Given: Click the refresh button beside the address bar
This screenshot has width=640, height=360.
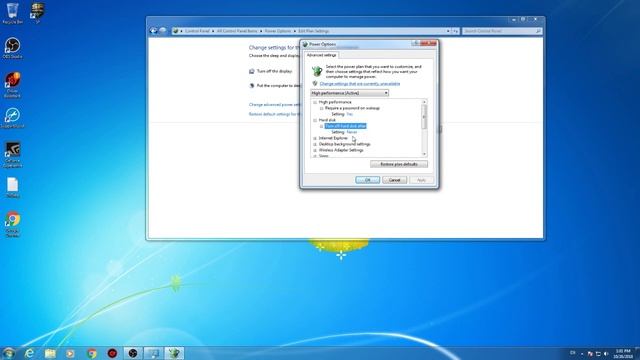Looking at the screenshot, I should point(456,31).
